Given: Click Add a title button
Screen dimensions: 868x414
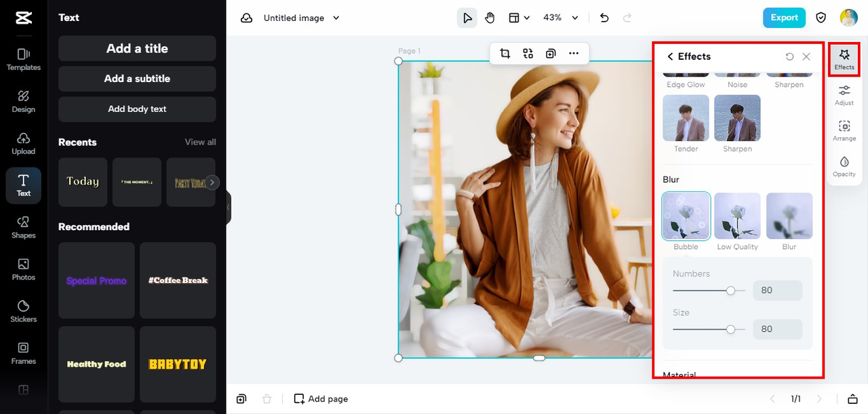Looking at the screenshot, I should pos(137,48).
